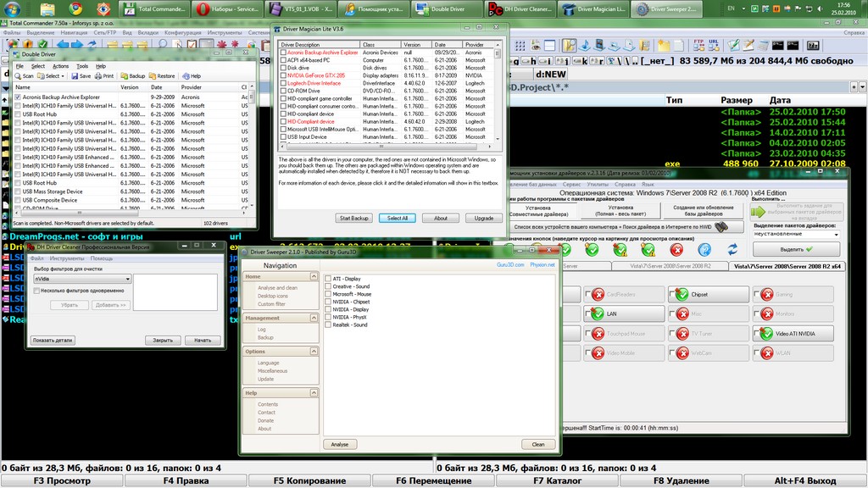Screen dimensions: 868x488
Task: Click the Backup icon in Double Driver toolbar
Action: pyautogui.click(x=122, y=76)
